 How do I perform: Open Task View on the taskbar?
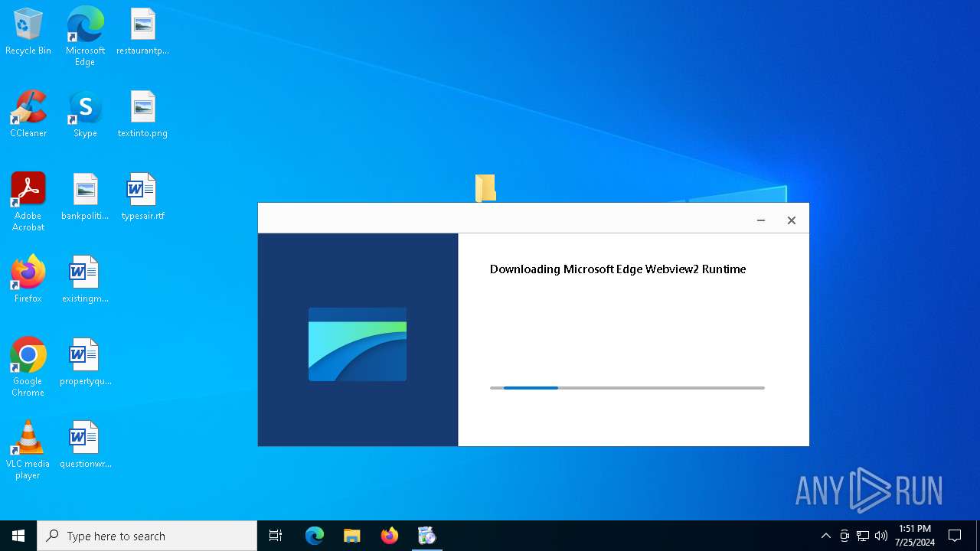pos(276,536)
